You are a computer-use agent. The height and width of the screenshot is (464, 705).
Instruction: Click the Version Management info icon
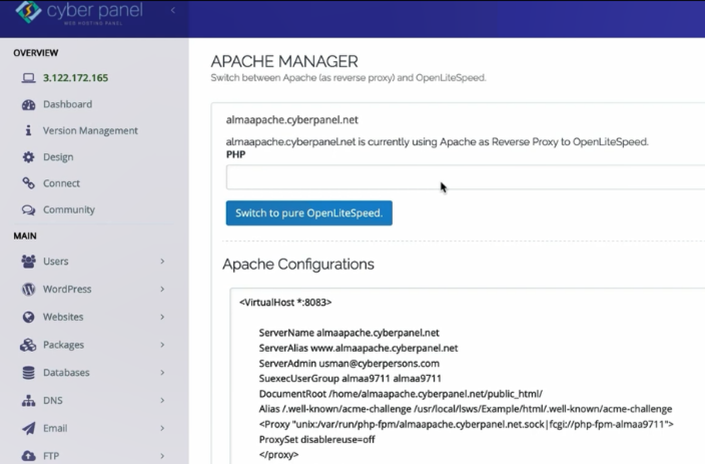[x=28, y=130]
